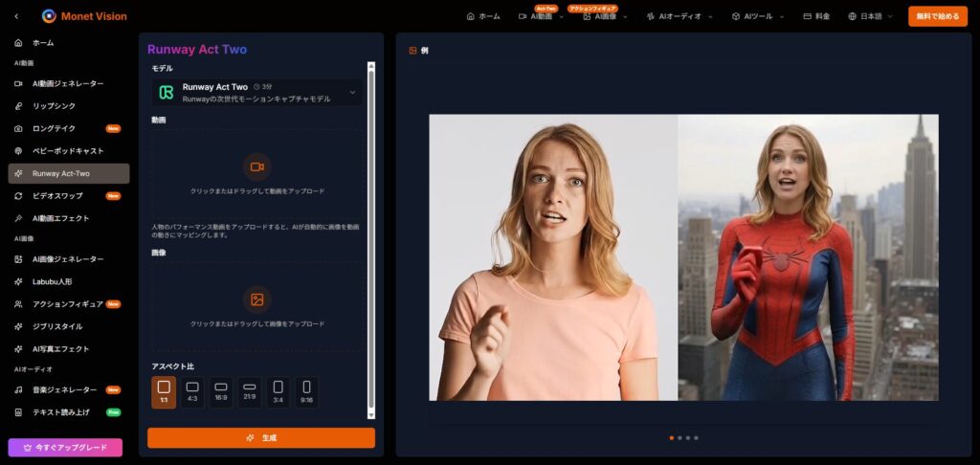Viewport: 980px width, 465px height.
Task: Click the image upload picture icon
Action: (256, 299)
